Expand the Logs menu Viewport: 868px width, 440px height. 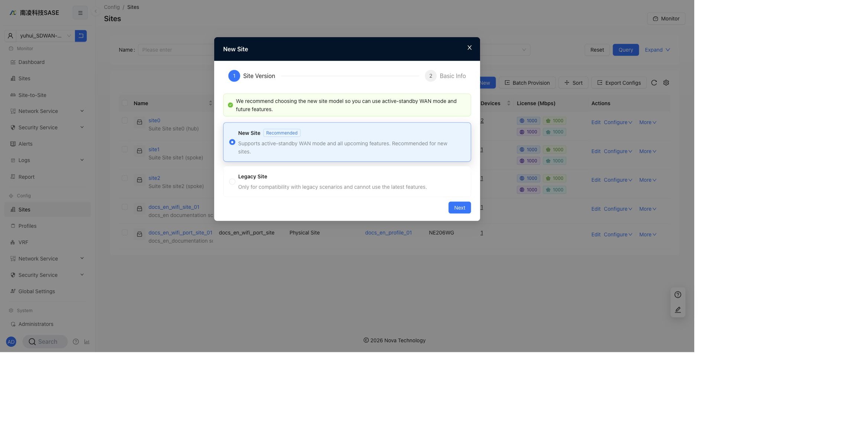tap(48, 160)
